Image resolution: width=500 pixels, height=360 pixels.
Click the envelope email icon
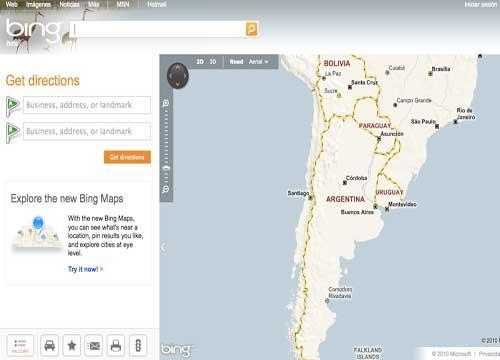coord(94,346)
